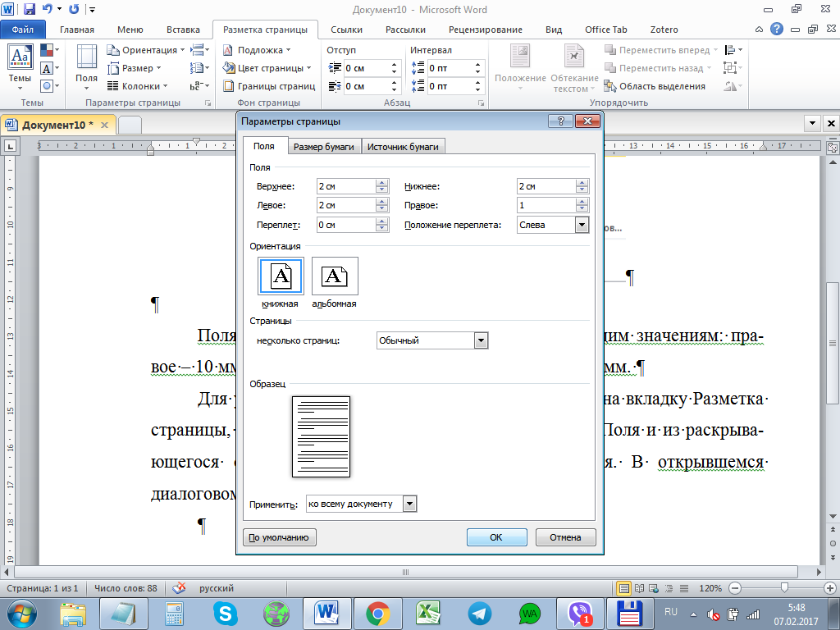Expand Положение переплета dropdown
Screen dimensions: 840x630
(x=582, y=225)
